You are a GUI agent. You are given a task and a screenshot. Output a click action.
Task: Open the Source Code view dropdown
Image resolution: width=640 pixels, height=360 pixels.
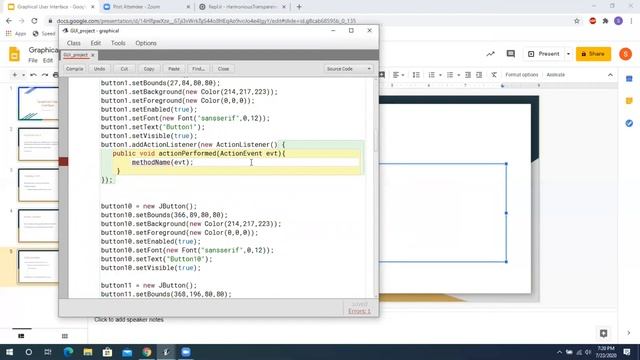tap(349, 69)
